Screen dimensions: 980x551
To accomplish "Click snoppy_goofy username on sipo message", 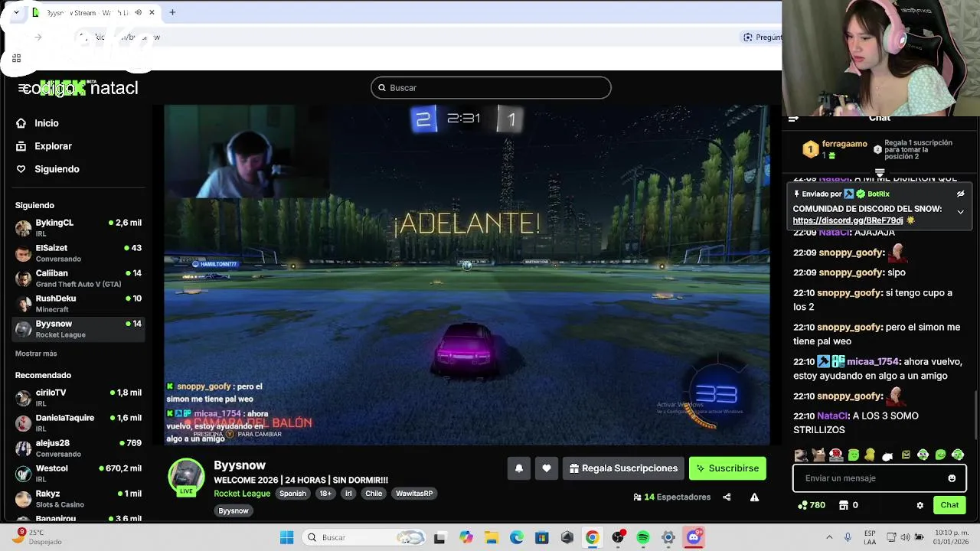I will click(x=851, y=272).
